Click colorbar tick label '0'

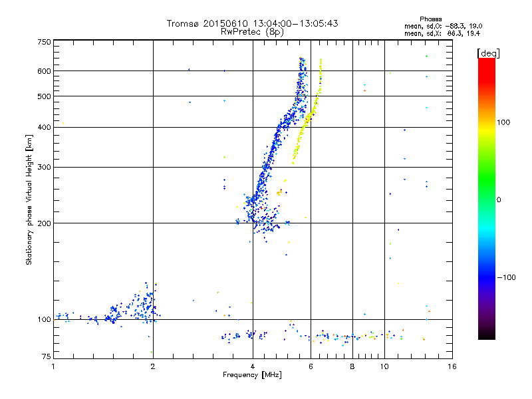coord(499,200)
